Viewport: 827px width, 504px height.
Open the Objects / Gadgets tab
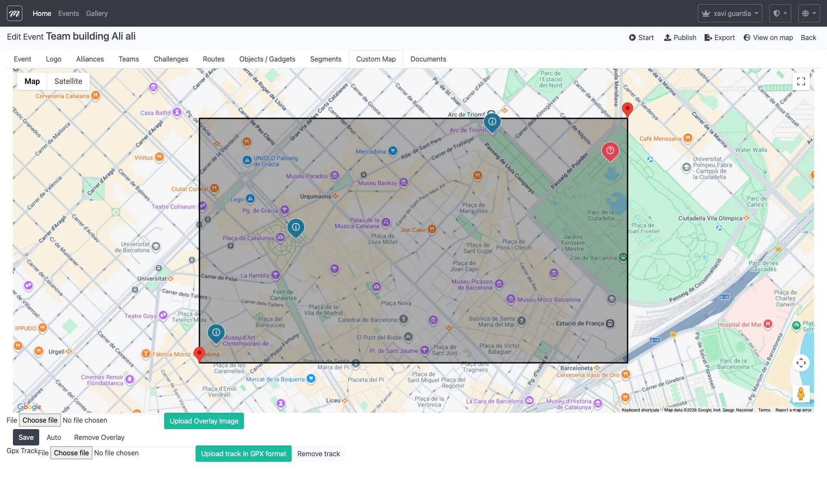coord(267,59)
